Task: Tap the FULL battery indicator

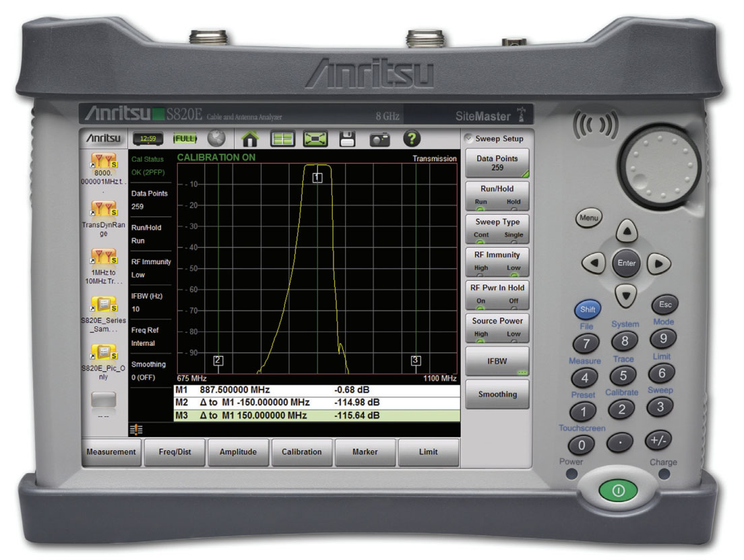Action: pos(185,139)
